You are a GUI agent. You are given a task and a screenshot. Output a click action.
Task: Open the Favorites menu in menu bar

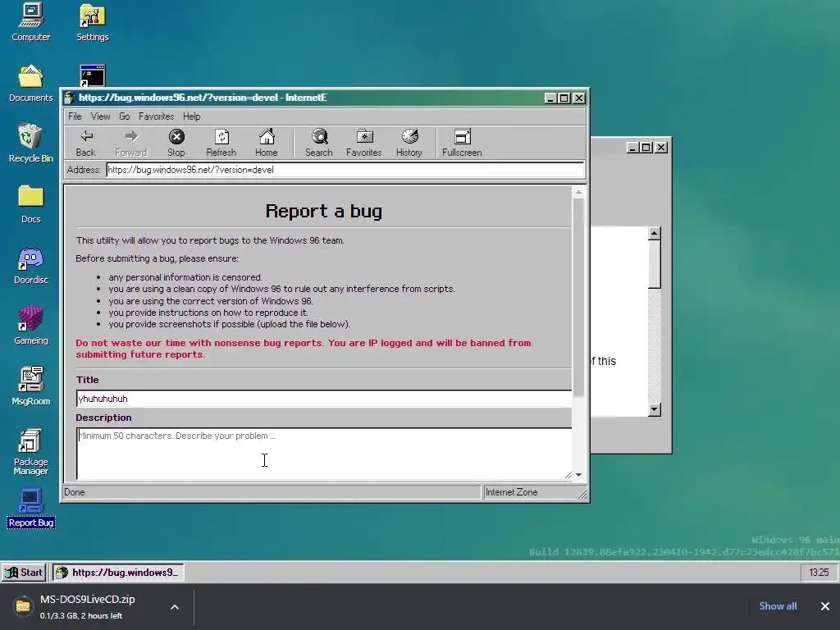pos(157,116)
